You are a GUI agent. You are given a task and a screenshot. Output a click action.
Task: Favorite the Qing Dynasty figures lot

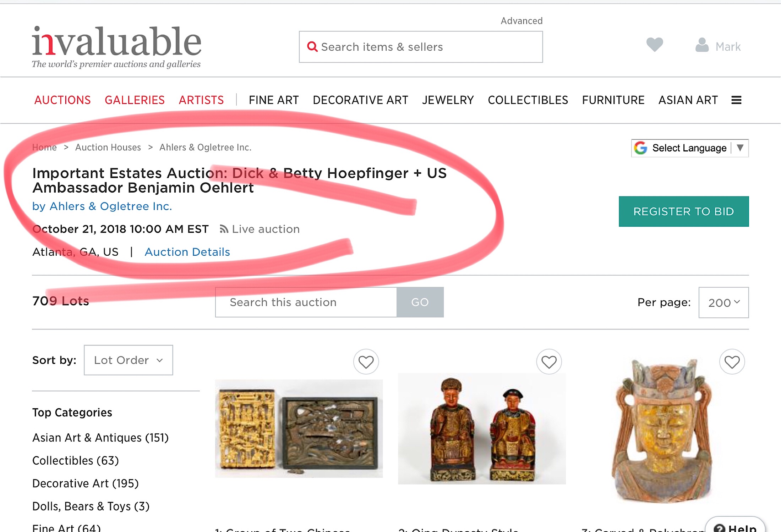point(549,362)
